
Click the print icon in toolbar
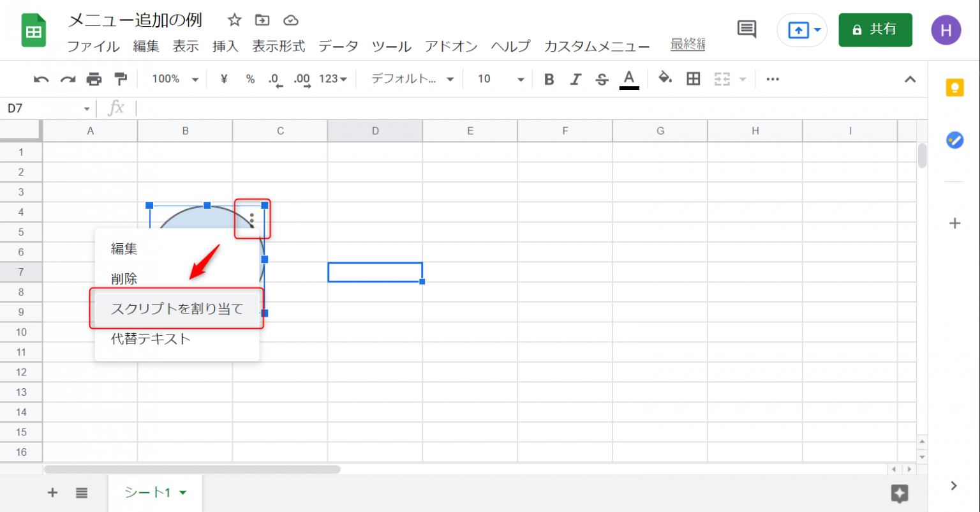pos(94,79)
